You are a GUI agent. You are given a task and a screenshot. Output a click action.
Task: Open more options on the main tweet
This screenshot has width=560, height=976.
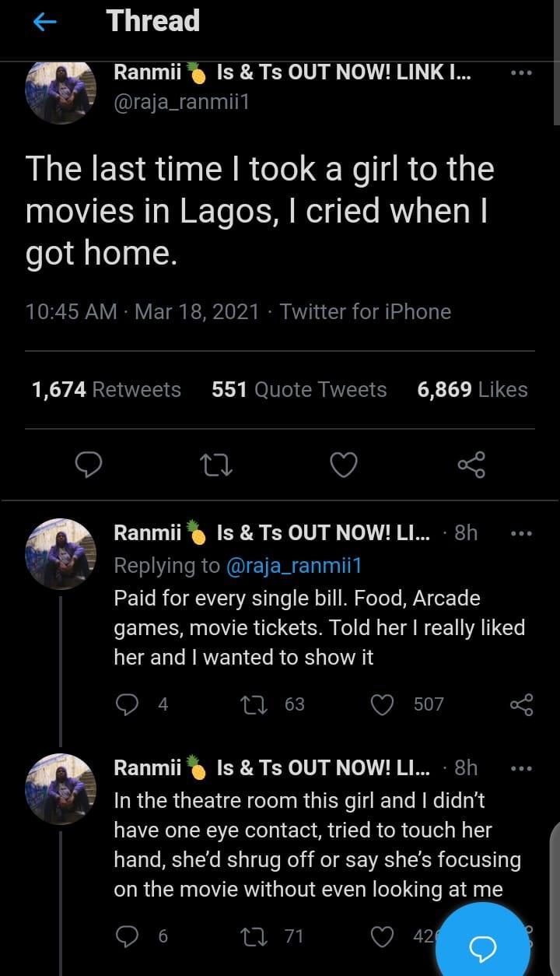coord(520,73)
